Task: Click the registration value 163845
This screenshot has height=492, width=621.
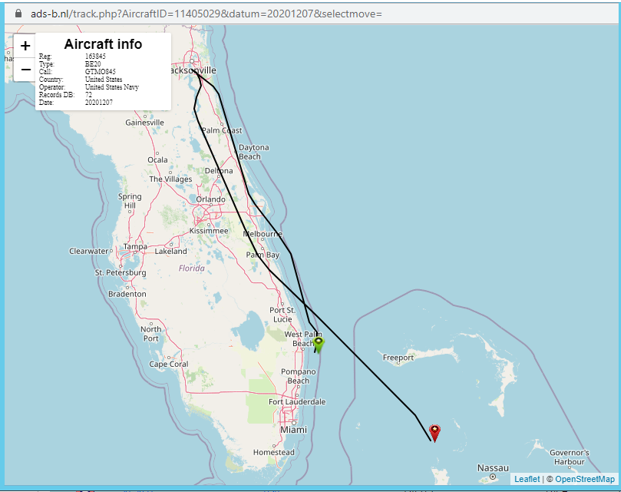Action: click(x=95, y=56)
